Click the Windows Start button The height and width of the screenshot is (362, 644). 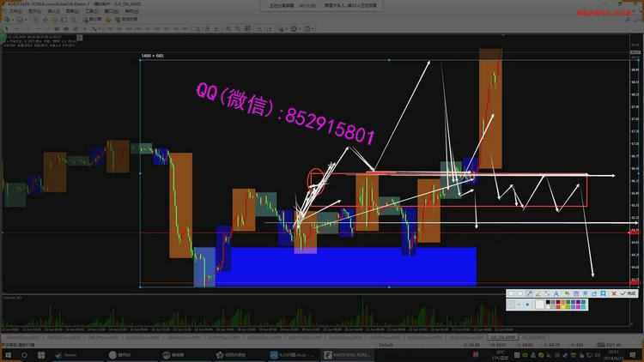[x=7, y=353]
